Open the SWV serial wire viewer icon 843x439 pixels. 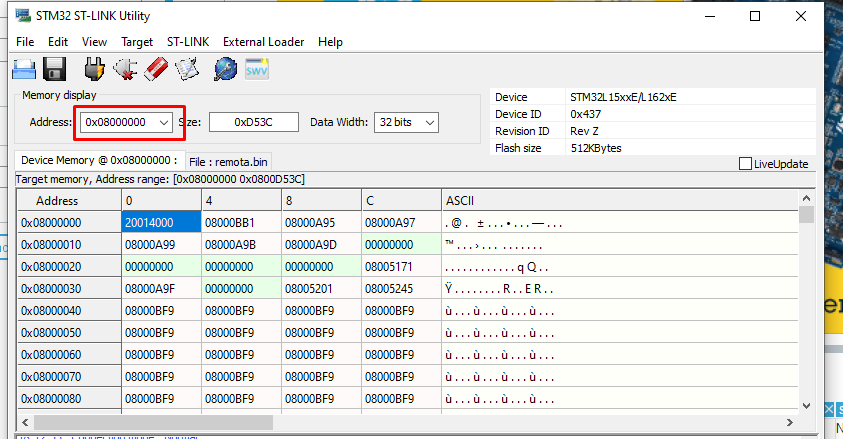tap(256, 69)
